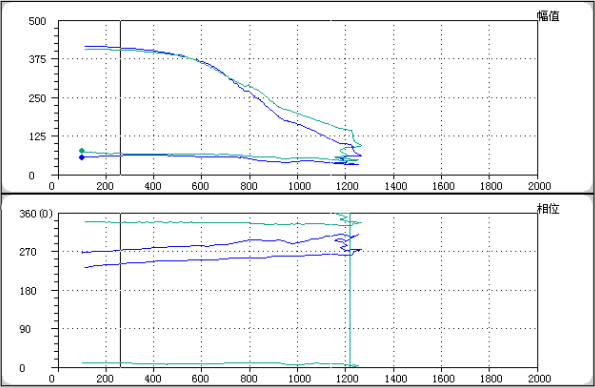
Task: Click the 90 phase axis label
Action: (25, 329)
